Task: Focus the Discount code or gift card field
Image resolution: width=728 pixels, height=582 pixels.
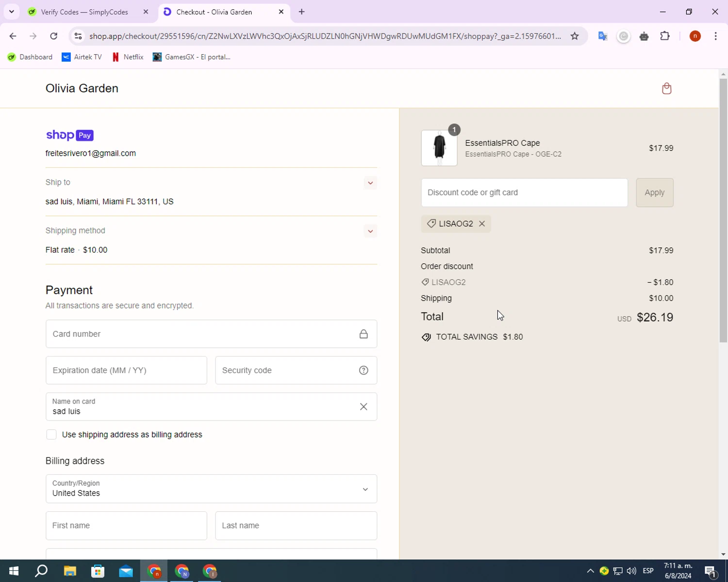Action: (x=524, y=193)
